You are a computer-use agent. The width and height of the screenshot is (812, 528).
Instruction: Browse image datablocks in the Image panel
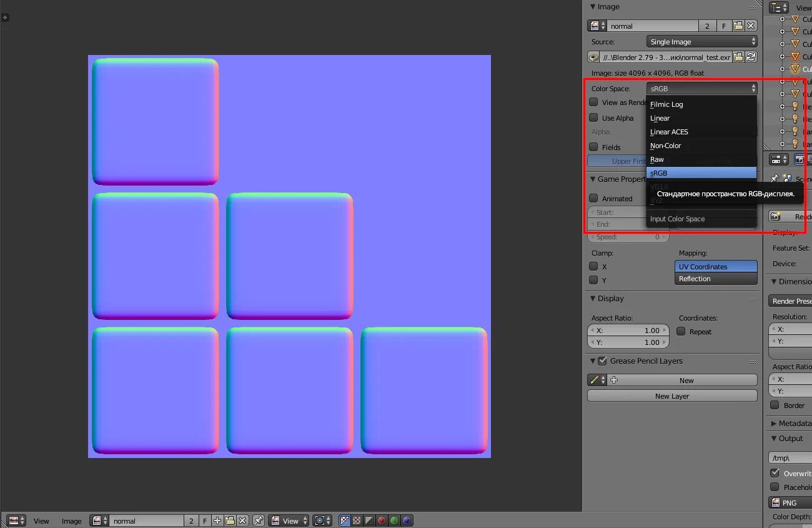[597, 26]
